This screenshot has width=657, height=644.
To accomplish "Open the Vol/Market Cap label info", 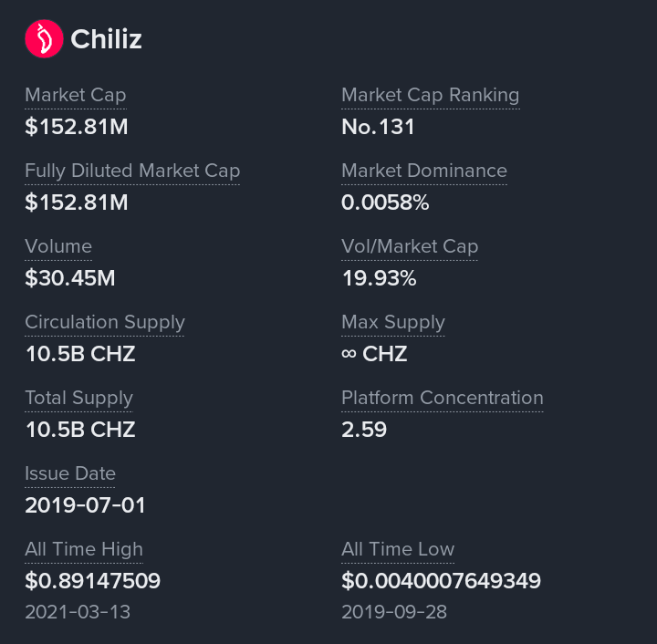I will (x=410, y=246).
